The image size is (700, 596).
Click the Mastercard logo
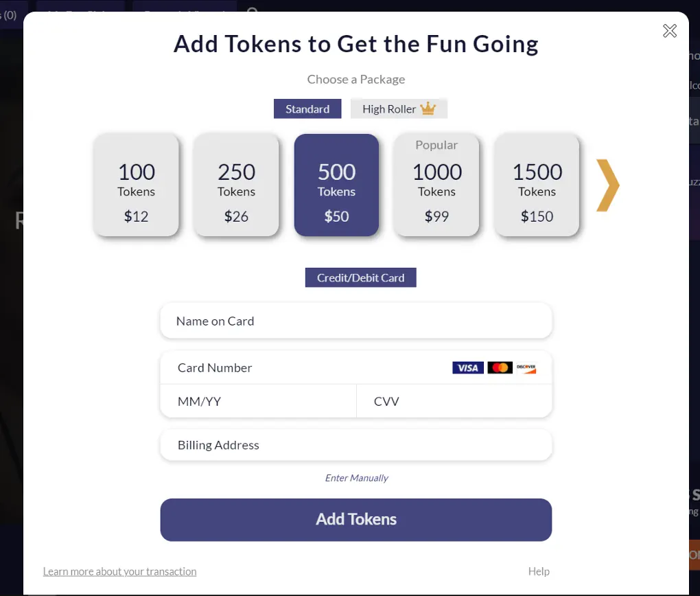point(500,368)
